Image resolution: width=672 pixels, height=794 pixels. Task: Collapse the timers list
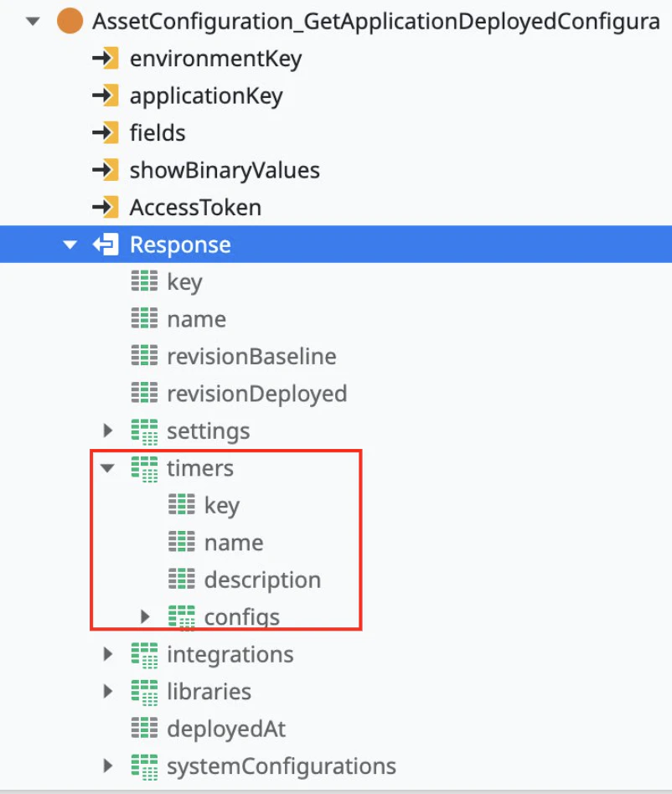[x=107, y=468]
